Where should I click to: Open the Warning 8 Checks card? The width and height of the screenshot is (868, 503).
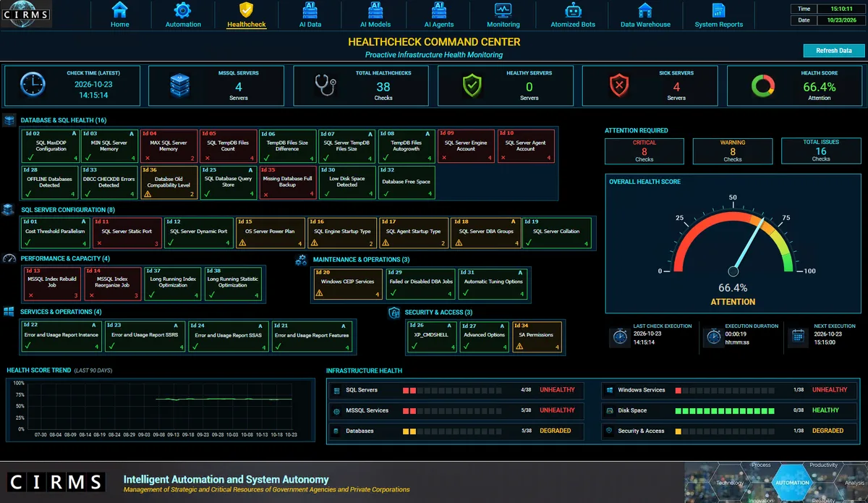click(x=732, y=151)
